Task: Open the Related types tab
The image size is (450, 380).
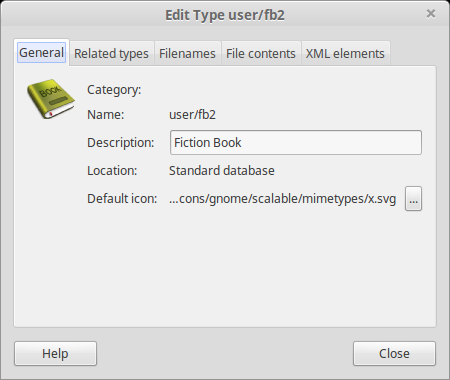Action: (111, 53)
